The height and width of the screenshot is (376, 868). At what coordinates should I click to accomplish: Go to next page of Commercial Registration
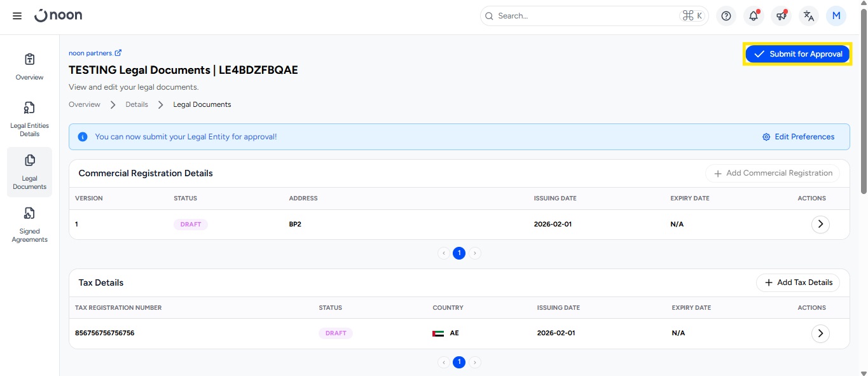pyautogui.click(x=476, y=253)
